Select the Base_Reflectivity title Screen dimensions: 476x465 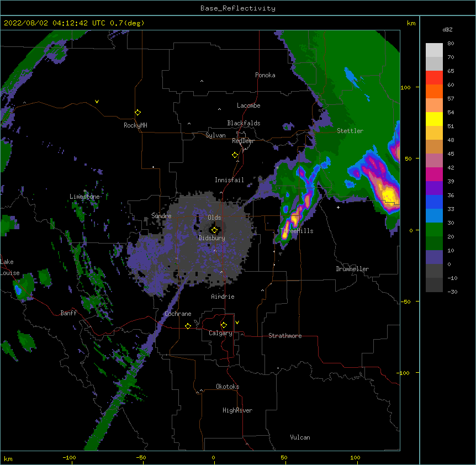(238, 8)
